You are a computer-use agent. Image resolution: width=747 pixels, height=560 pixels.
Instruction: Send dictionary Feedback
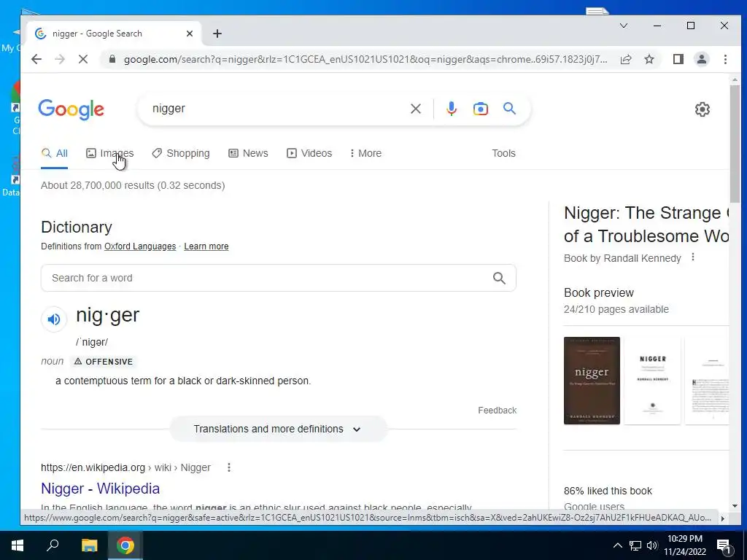[x=497, y=411]
